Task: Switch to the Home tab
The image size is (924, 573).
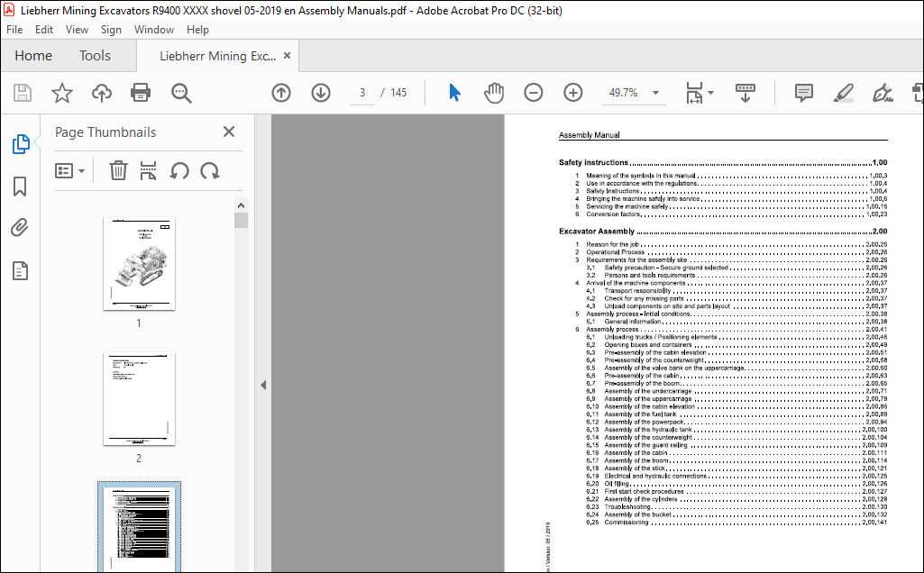Action: 33,56
